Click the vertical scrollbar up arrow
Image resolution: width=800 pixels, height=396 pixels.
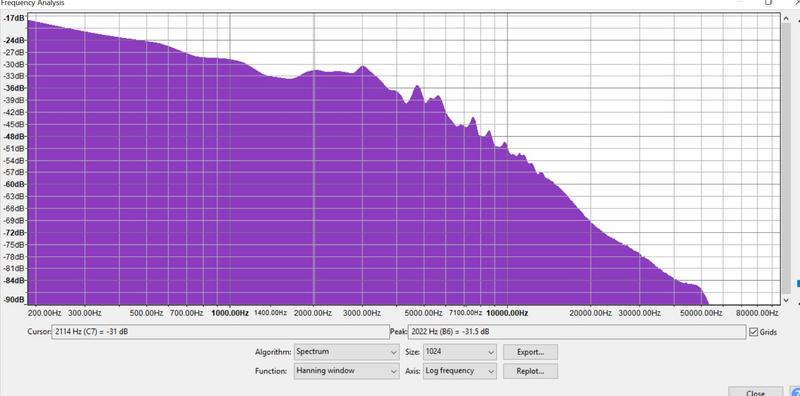tap(786, 18)
